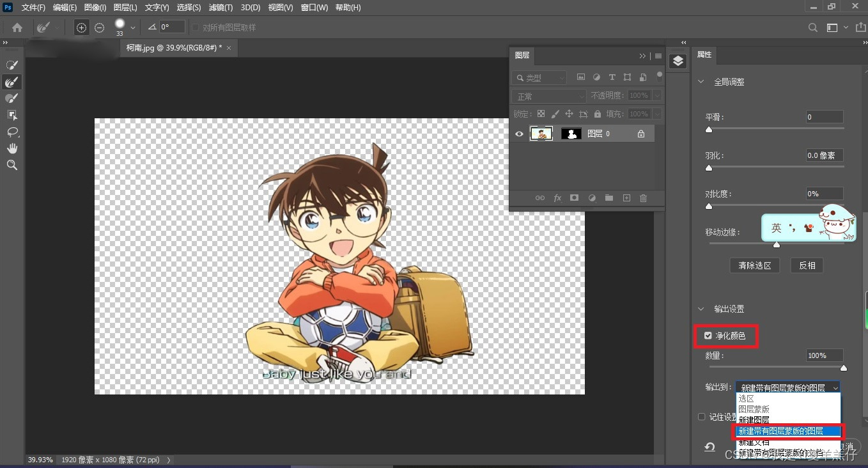Click the lock position move icon
This screenshot has height=468, width=868.
569,114
